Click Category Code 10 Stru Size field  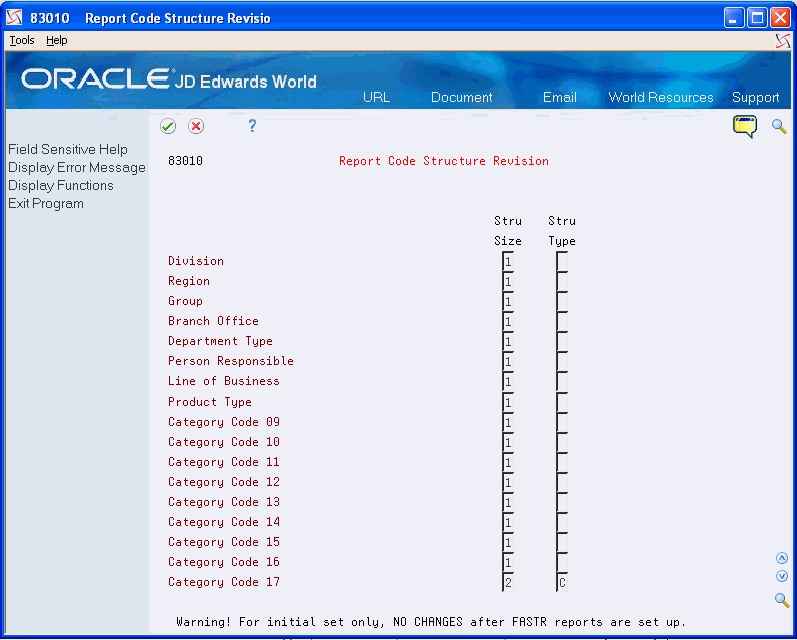tap(508, 442)
